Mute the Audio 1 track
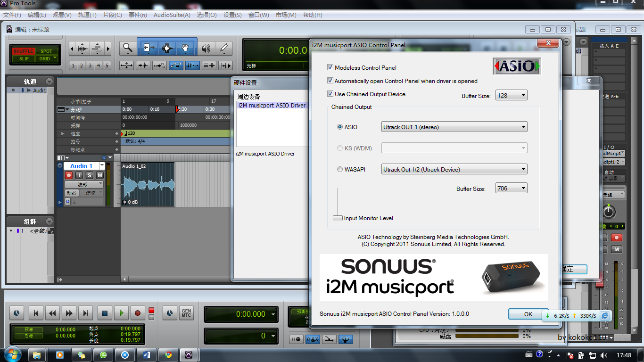This screenshot has height=362, width=644. (100, 175)
